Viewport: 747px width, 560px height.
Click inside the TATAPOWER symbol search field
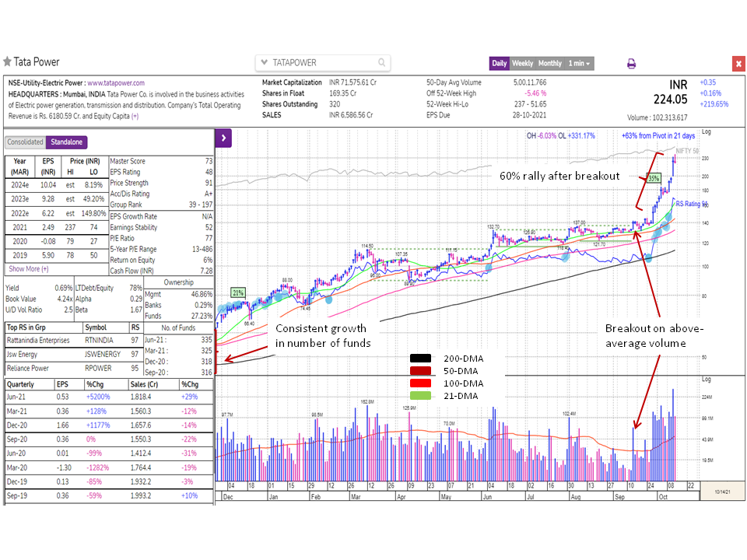click(324, 62)
